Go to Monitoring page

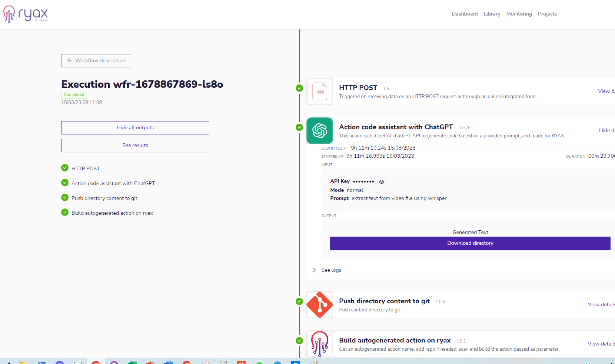tap(519, 14)
